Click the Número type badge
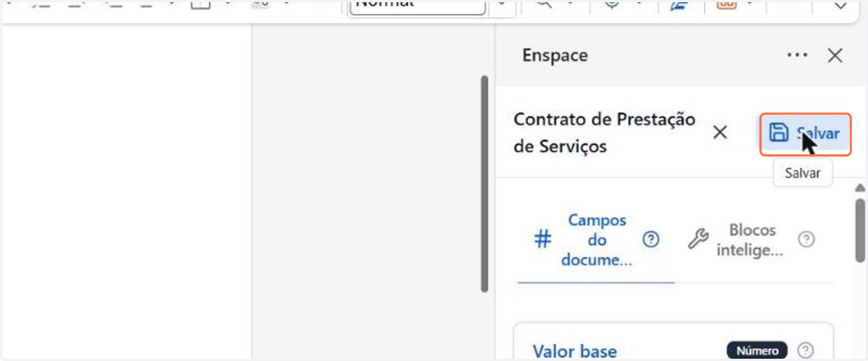The width and height of the screenshot is (868, 361). click(757, 351)
